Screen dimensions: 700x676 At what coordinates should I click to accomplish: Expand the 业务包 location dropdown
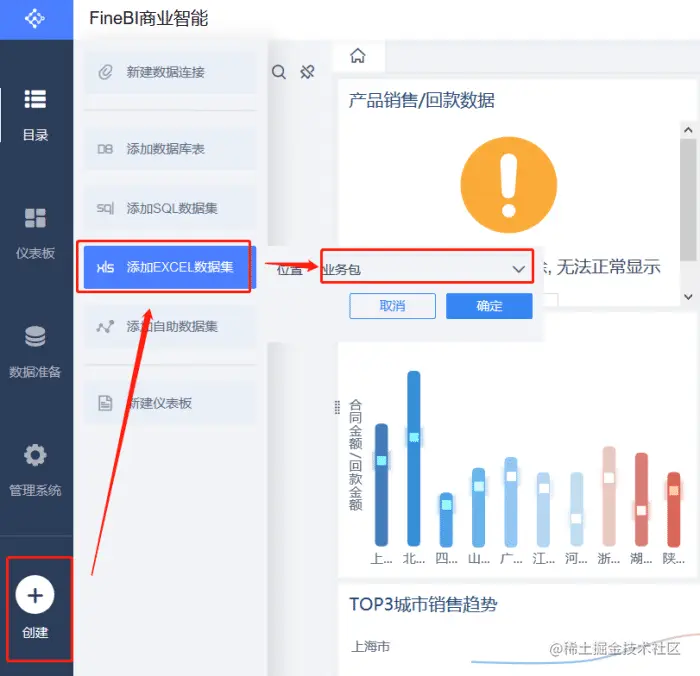[427, 269]
